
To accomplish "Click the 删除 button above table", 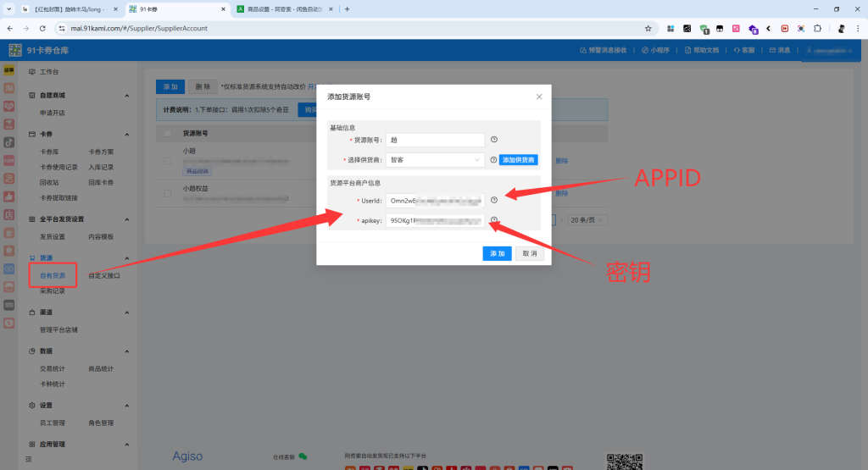I will point(203,87).
